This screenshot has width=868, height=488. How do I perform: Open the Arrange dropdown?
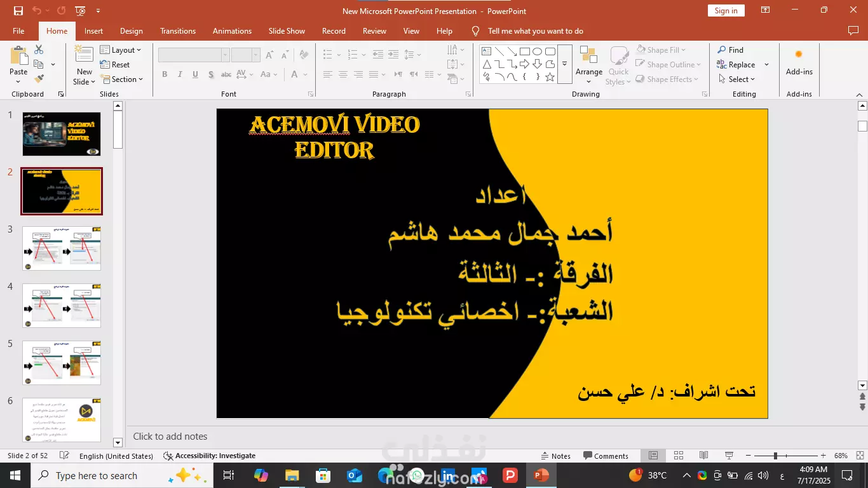589,65
